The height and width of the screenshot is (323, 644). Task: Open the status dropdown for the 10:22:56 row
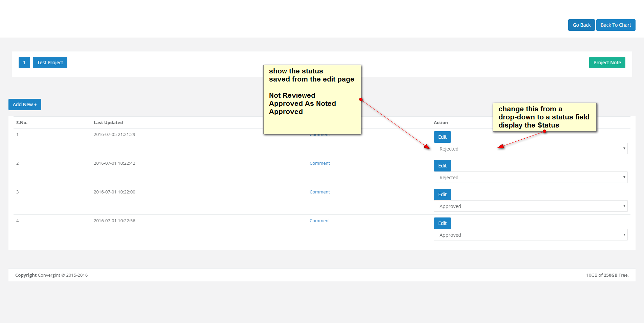pyautogui.click(x=531, y=235)
